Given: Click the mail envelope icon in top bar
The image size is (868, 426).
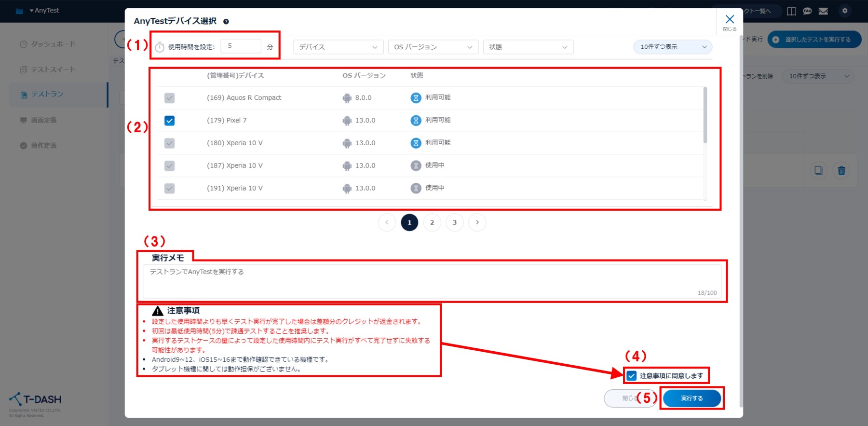Looking at the screenshot, I should tap(823, 11).
